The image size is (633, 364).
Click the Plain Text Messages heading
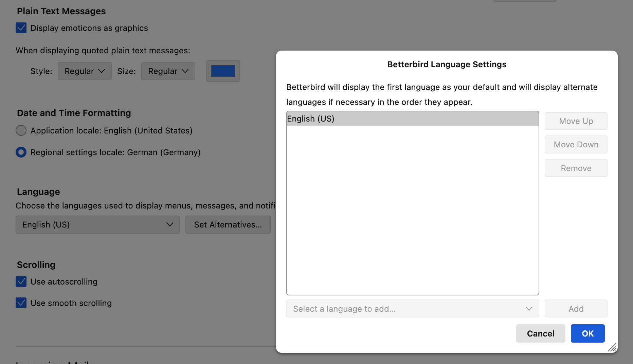(61, 11)
